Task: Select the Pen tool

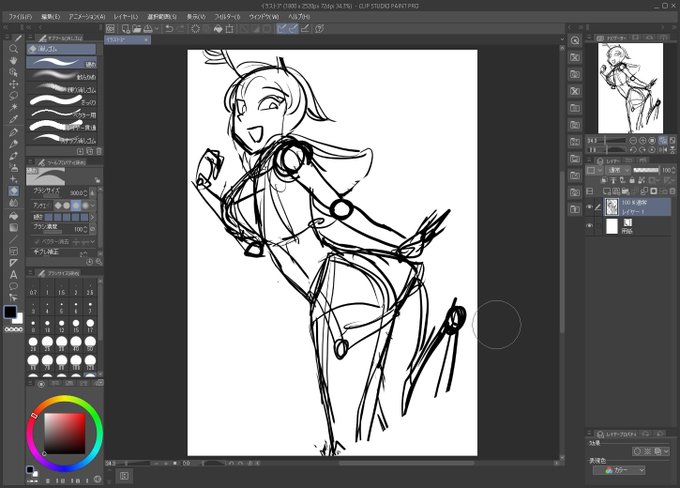Action: 13,132
